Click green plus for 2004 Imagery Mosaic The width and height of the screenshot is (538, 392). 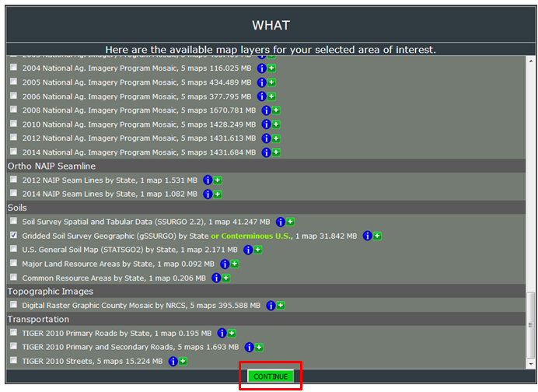(x=271, y=68)
